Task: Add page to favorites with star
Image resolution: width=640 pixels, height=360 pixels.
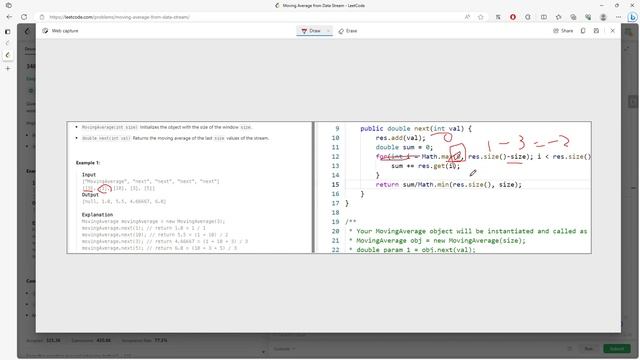Action: pyautogui.click(x=481, y=17)
